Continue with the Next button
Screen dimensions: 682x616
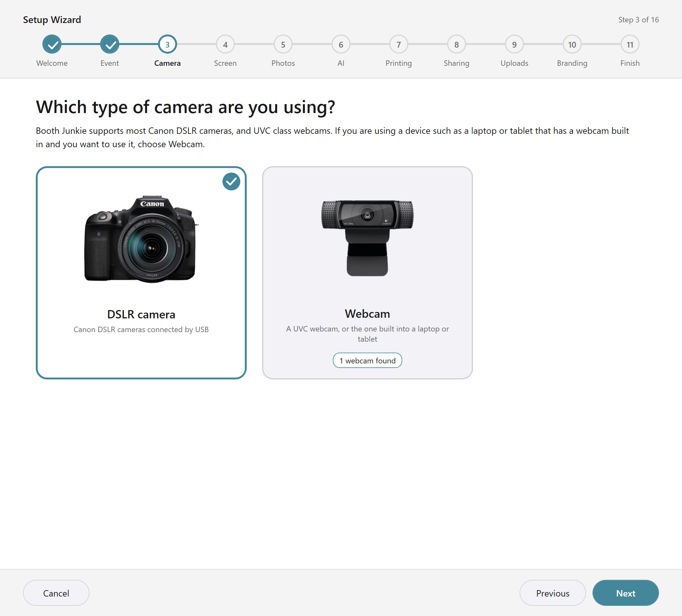tap(626, 593)
